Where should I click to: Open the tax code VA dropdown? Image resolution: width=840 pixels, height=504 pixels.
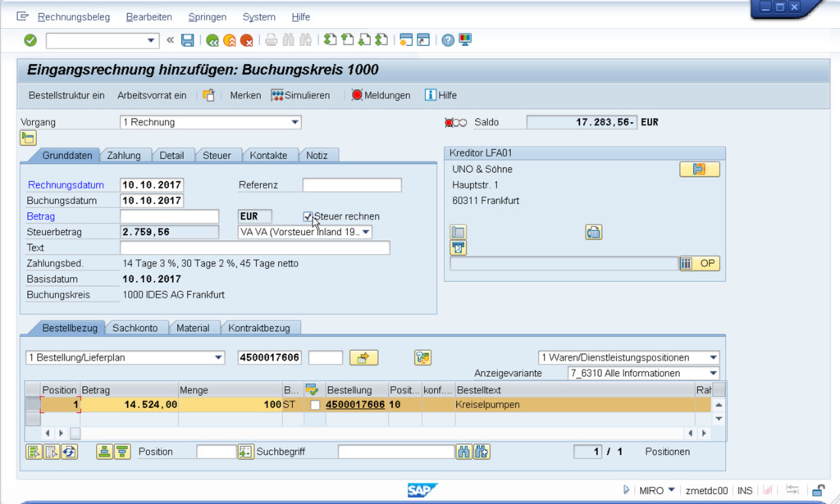click(x=366, y=232)
